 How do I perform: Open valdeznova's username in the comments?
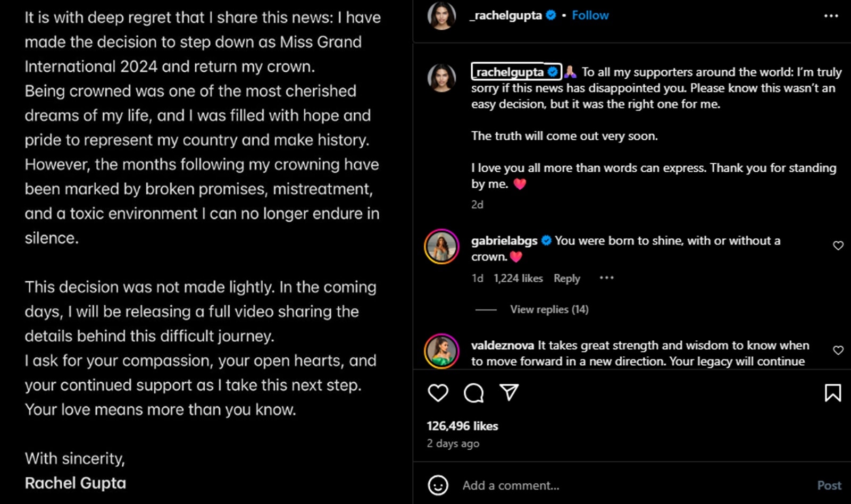(502, 345)
